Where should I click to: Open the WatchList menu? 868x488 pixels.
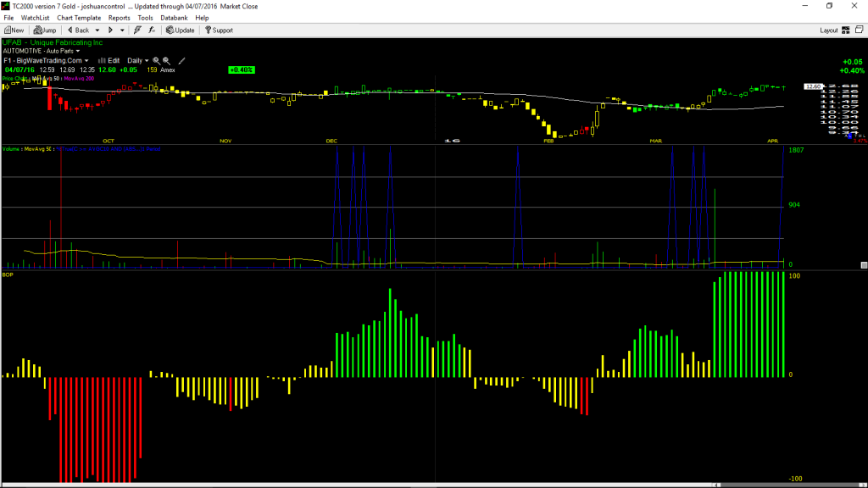35,18
